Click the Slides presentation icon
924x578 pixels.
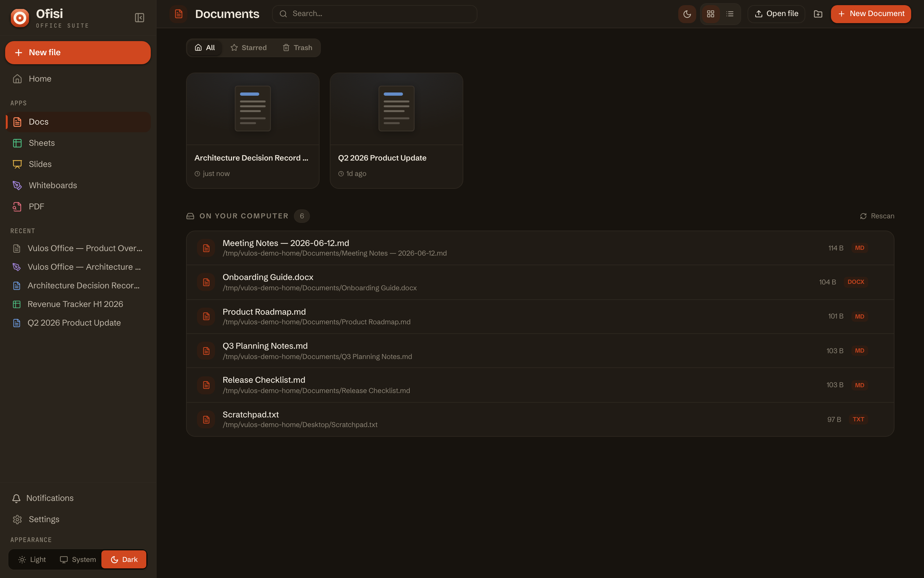tap(17, 164)
